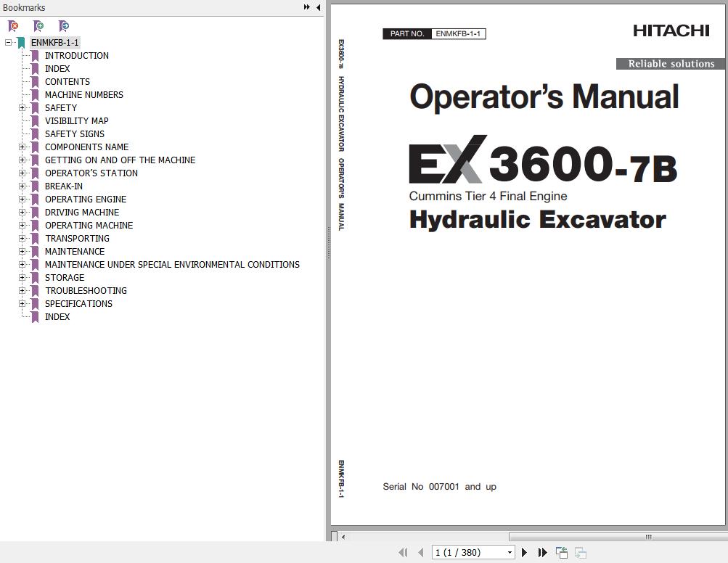
Task: Open the SPECIFICATIONS bookmark
Action: click(78, 303)
